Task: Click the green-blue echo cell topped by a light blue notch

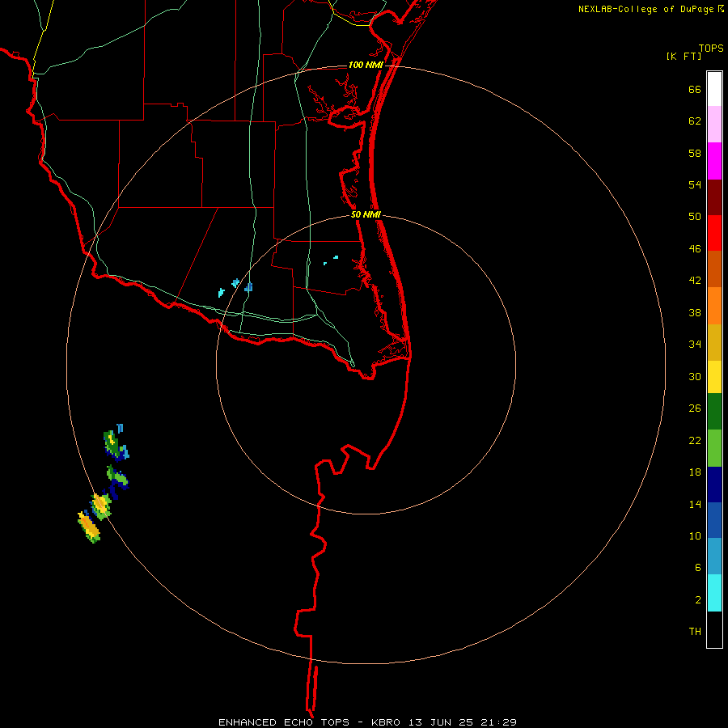Action: point(116,443)
